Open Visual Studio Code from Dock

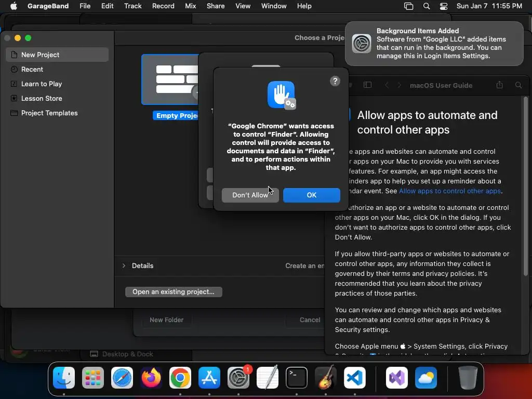click(354, 378)
